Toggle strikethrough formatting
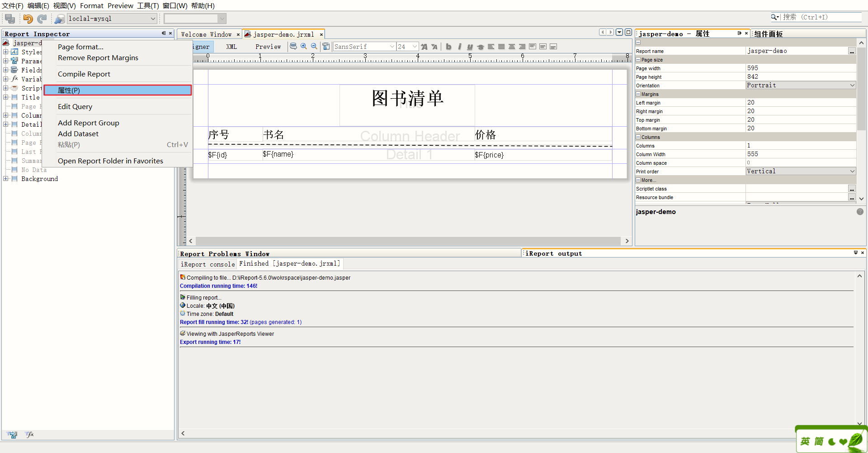 (481, 46)
